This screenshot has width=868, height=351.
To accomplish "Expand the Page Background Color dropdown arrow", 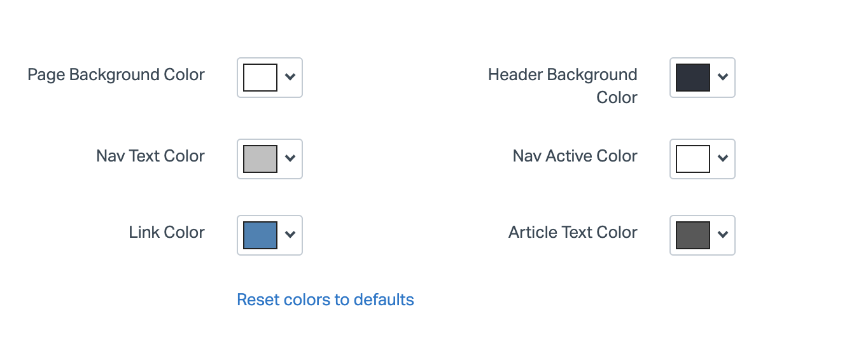I will pos(290,78).
